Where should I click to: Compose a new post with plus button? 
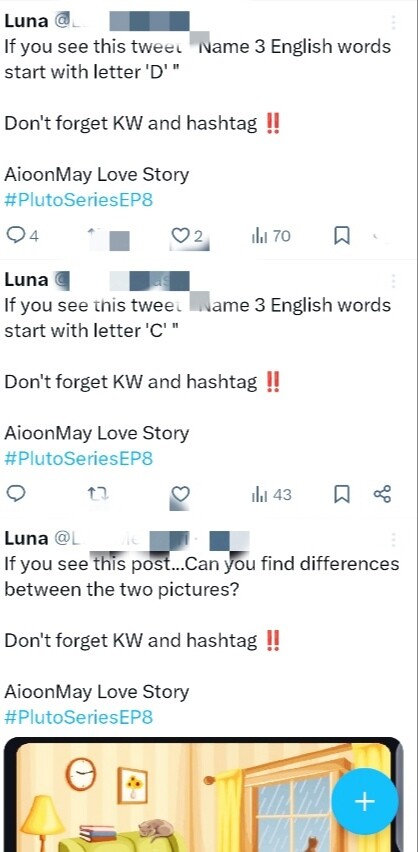(365, 801)
